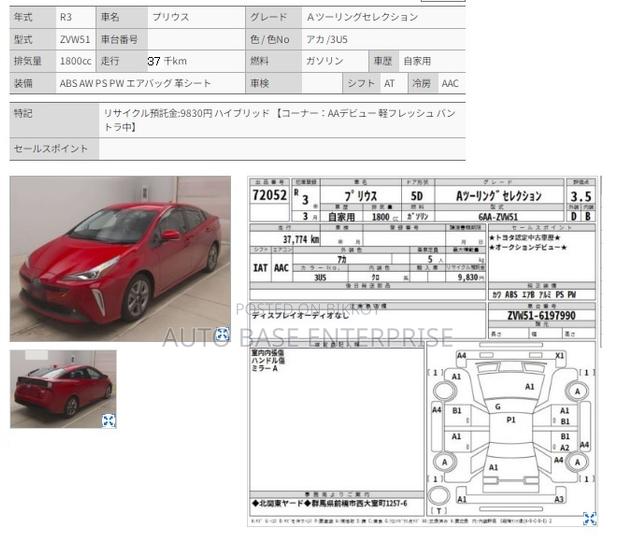The image size is (620, 542).
Task: Click トヨタ認定中古車歴 sales point on sheet
Action: click(525, 238)
